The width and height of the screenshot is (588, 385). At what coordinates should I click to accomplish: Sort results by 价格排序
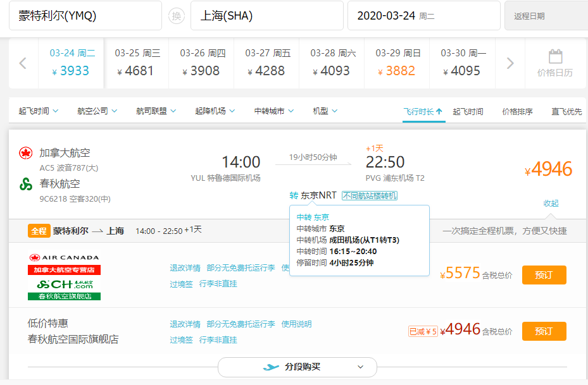point(517,112)
